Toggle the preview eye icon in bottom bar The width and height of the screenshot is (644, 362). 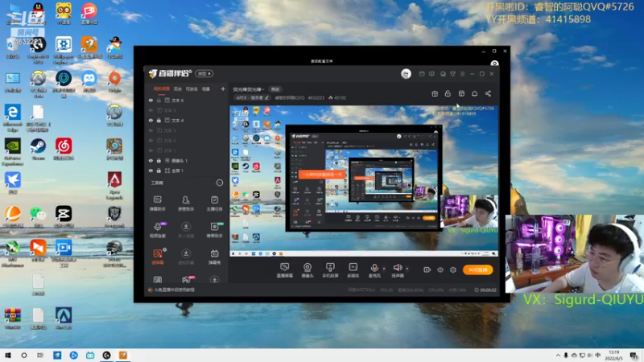coord(440,269)
